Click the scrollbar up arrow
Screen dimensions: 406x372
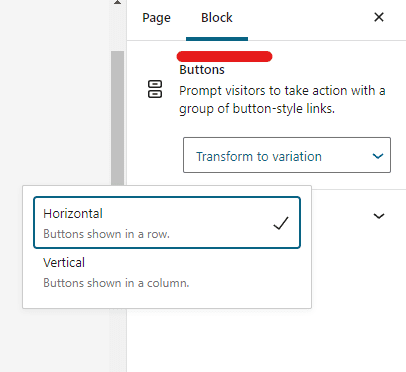coord(117,3)
